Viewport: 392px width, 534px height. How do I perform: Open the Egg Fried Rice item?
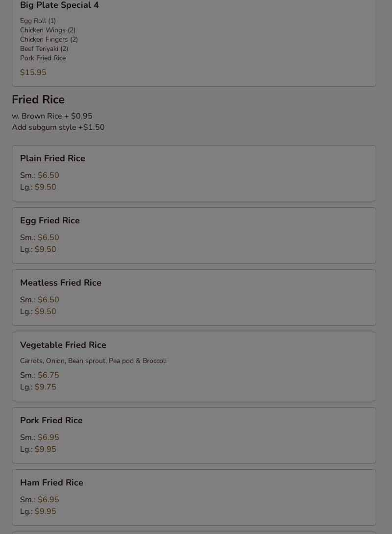(x=50, y=220)
